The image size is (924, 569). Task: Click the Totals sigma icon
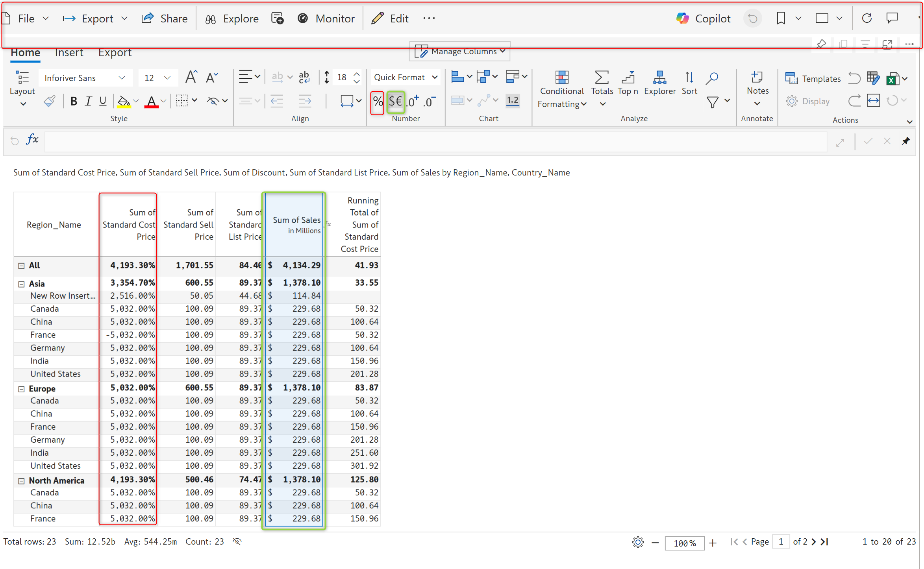[602, 78]
